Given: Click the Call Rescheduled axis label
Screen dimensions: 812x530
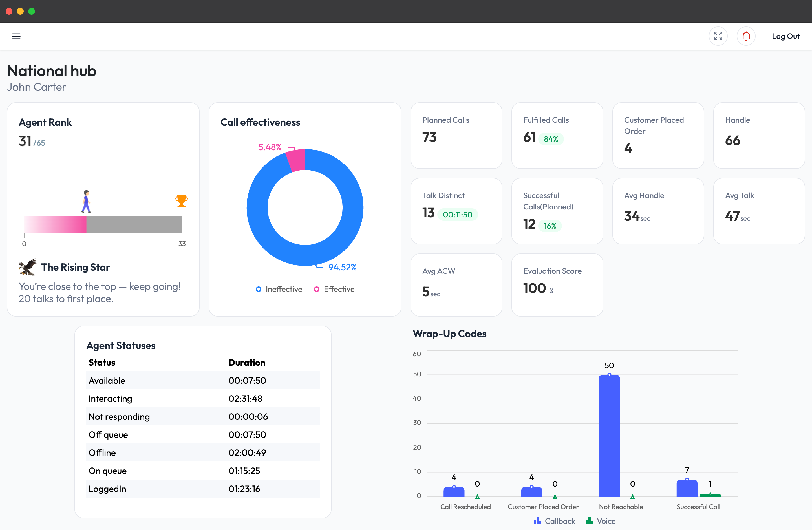Looking at the screenshot, I should click(x=465, y=507).
